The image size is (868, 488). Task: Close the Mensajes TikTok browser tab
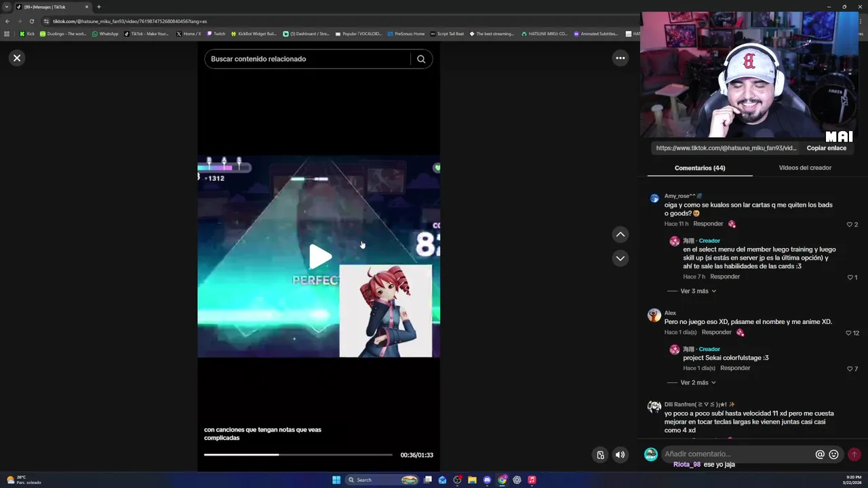pos(86,7)
